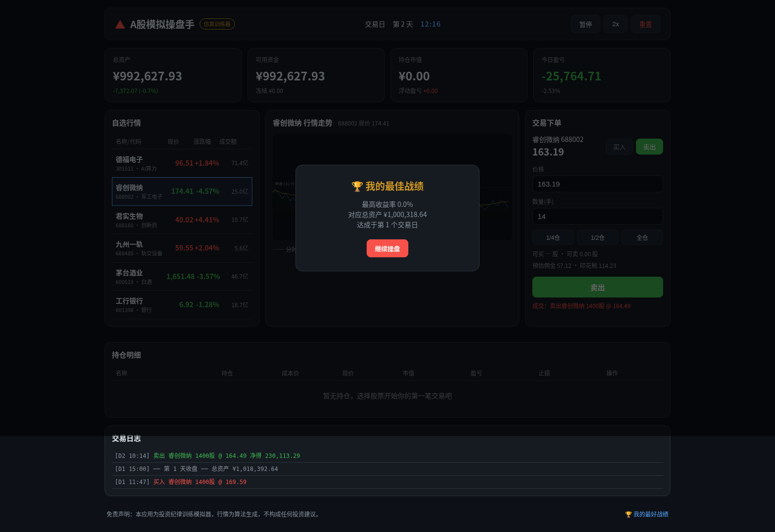Submit the order with the large green 卖出 button
This screenshot has width=775, height=532.
tap(598, 287)
